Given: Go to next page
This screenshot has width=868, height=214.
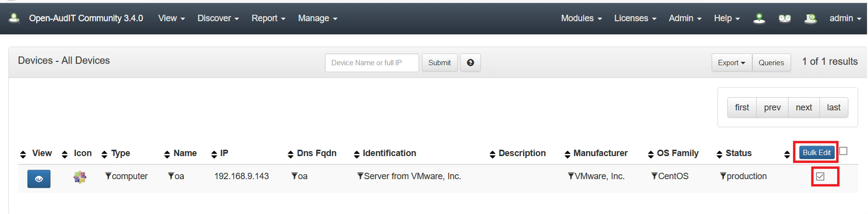Looking at the screenshot, I should (x=804, y=107).
